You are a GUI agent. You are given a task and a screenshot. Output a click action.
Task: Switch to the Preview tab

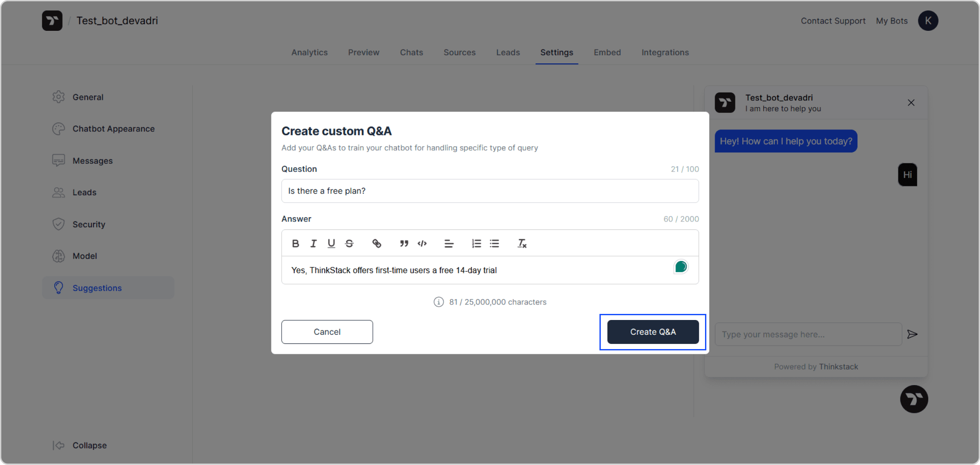[364, 52]
